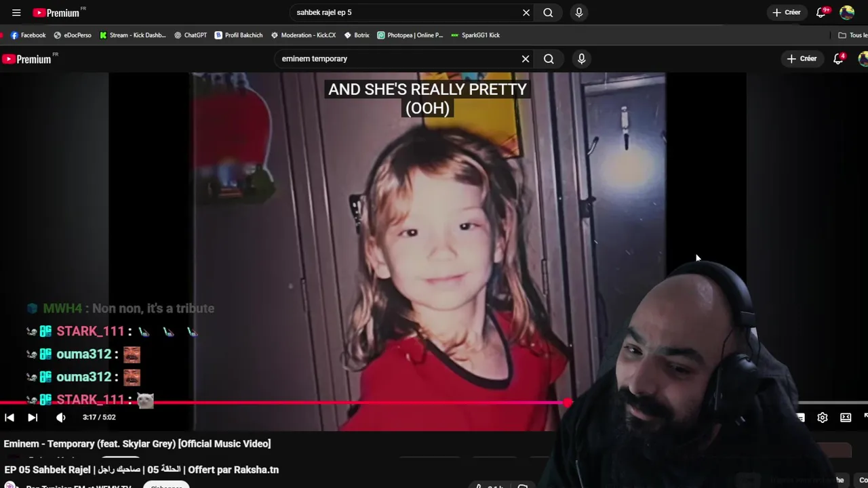
Task: Click the "AND SHE'S REALLY PRETTY" caption
Action: point(427,89)
